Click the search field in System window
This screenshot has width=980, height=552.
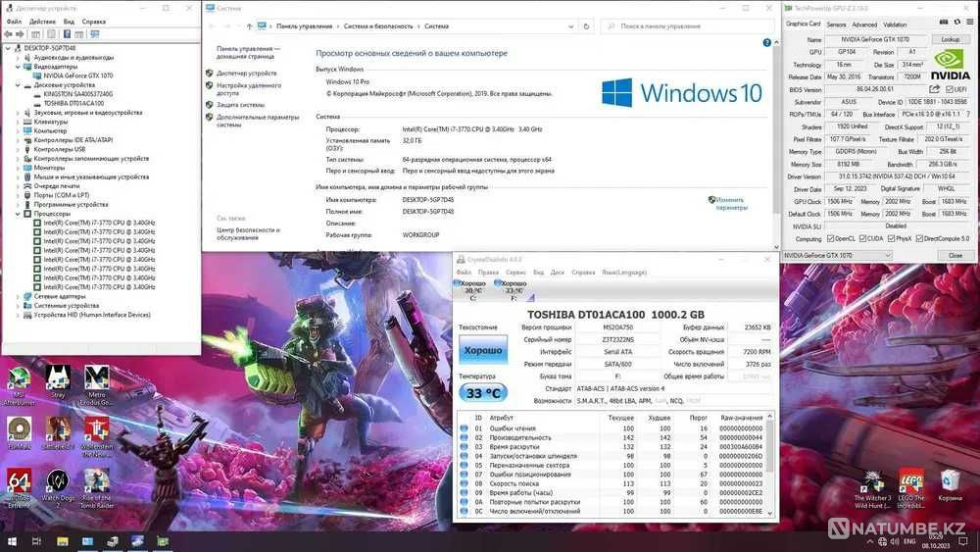click(688, 26)
